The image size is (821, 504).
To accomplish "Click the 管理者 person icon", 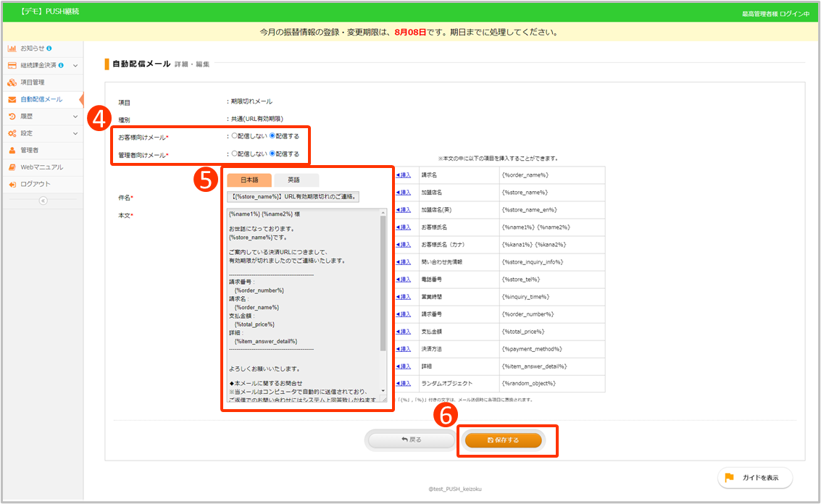I will (12, 150).
